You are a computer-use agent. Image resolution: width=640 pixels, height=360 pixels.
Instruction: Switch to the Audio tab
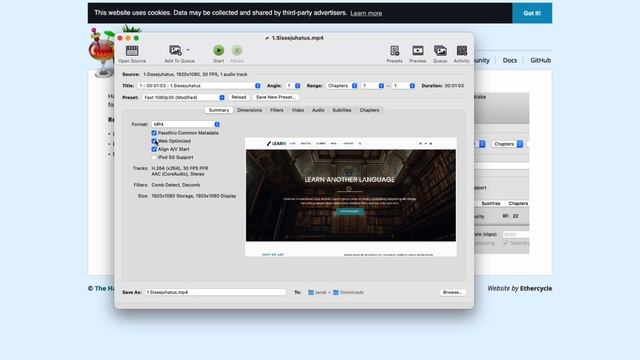318,110
